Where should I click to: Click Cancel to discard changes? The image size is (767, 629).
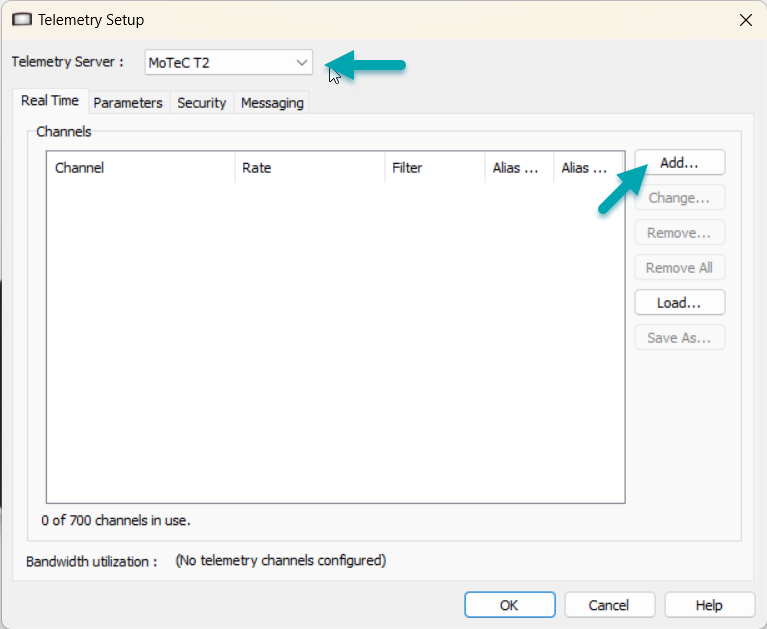point(609,605)
